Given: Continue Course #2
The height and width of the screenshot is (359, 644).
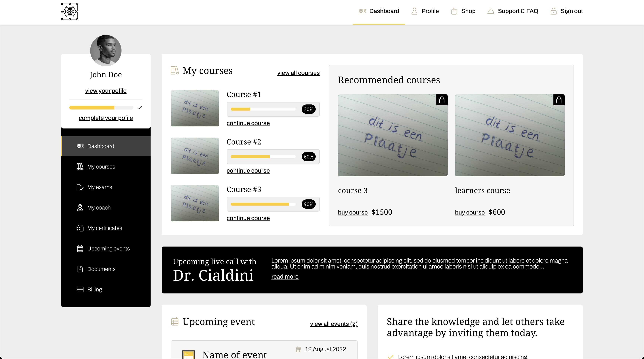Looking at the screenshot, I should (x=248, y=171).
